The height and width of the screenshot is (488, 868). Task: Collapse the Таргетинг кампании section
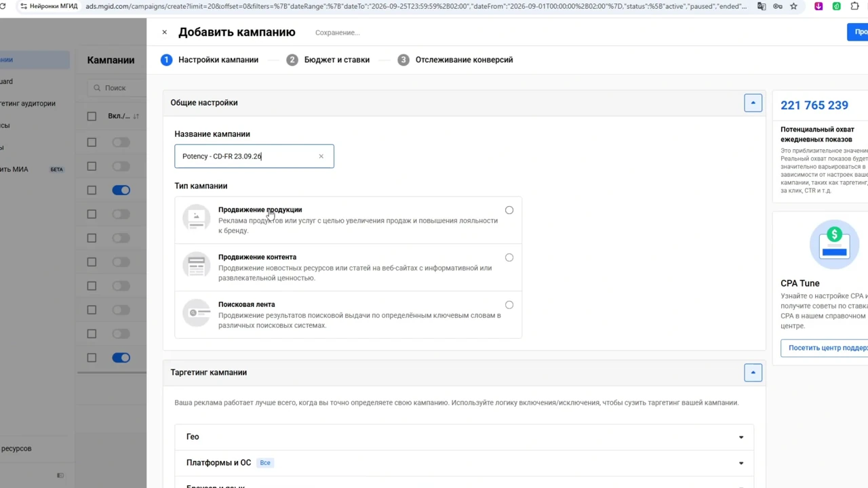[x=753, y=372]
